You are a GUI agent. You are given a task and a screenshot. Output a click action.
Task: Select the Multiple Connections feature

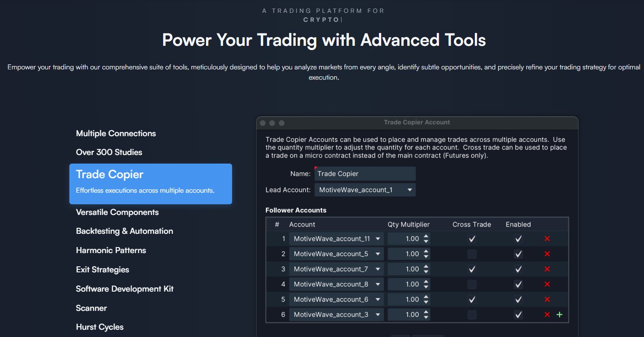tap(116, 134)
